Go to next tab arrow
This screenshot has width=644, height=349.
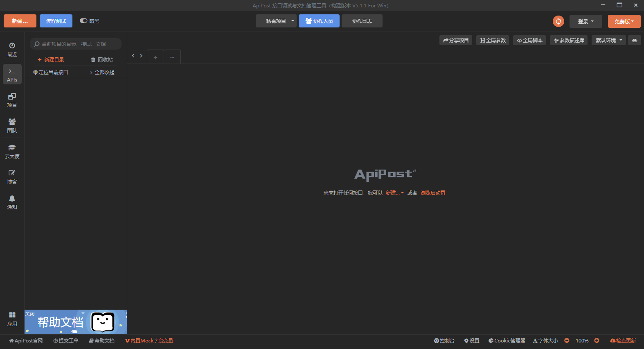[x=141, y=56]
